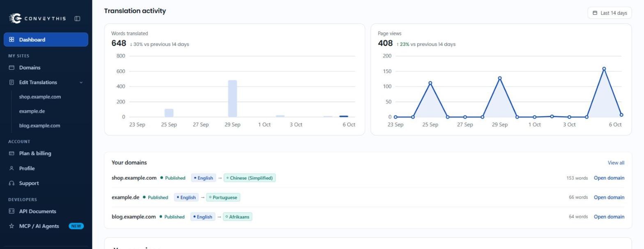Click the Edit Translations document icon
This screenshot has height=249, width=644.
point(11,82)
